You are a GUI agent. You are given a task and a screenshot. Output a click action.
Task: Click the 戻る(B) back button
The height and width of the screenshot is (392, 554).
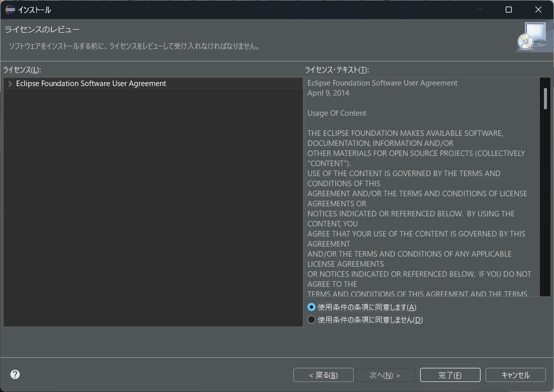(323, 375)
